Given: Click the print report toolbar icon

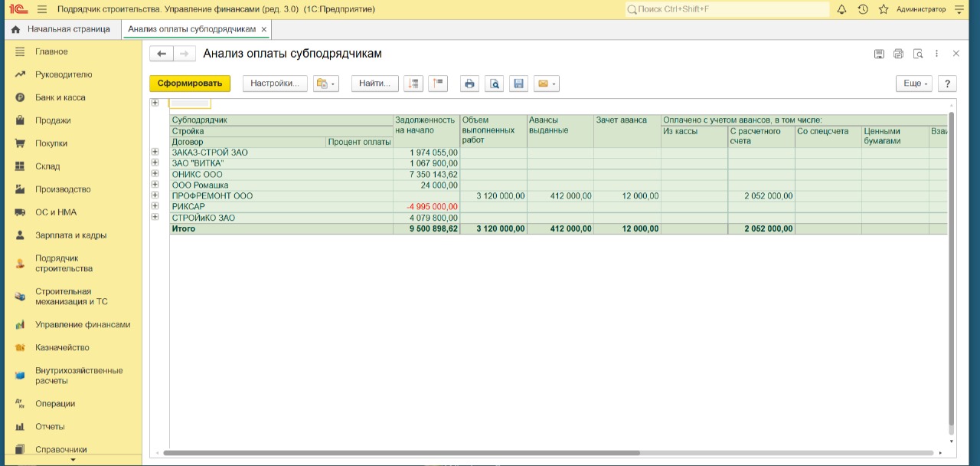Looking at the screenshot, I should (469, 84).
